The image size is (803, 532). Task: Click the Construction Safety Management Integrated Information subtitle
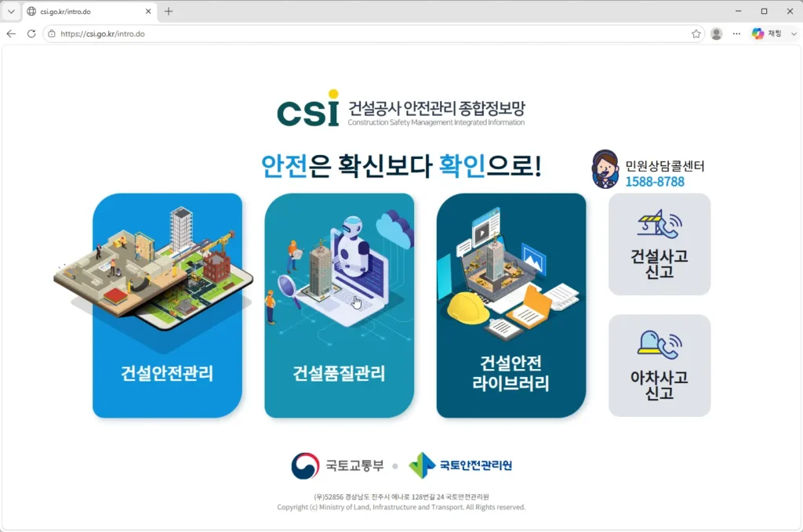coord(436,123)
